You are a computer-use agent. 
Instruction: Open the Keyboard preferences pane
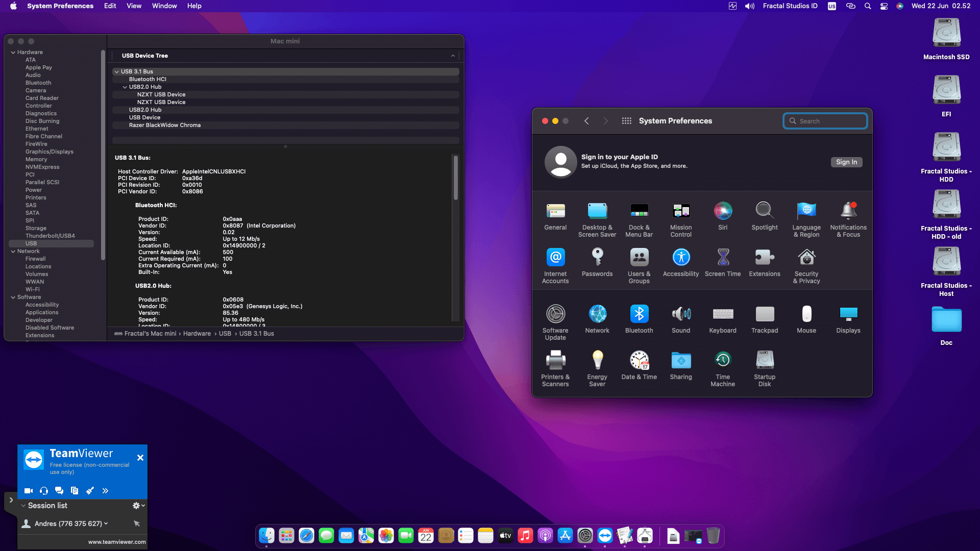[x=723, y=319]
